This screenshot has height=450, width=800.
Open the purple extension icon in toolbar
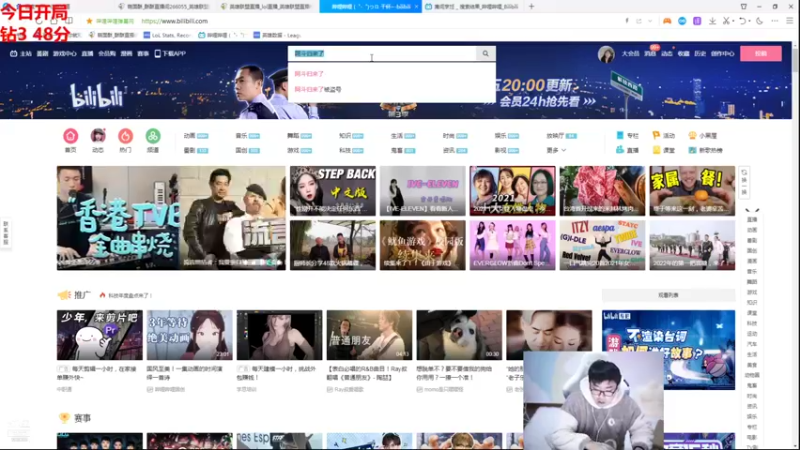(697, 21)
